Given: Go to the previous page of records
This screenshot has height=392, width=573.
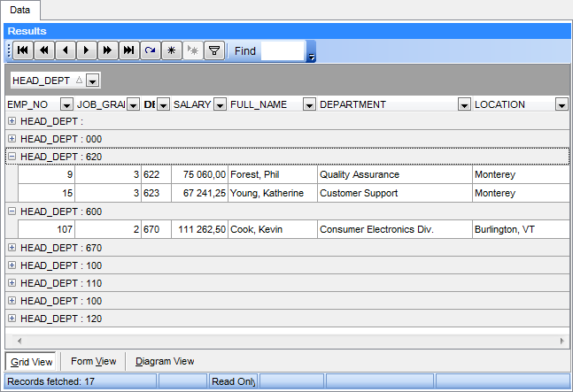Looking at the screenshot, I should (x=43, y=51).
